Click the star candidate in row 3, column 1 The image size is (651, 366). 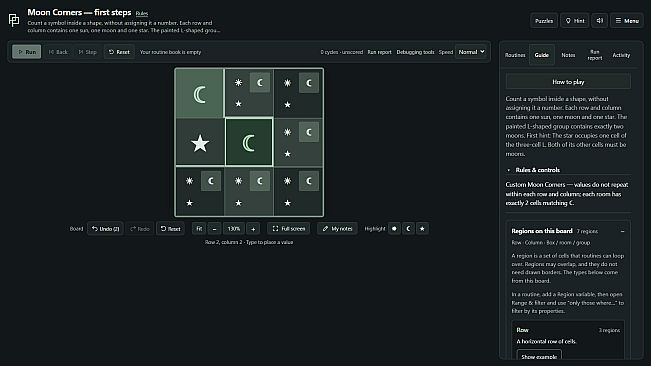pos(189,203)
